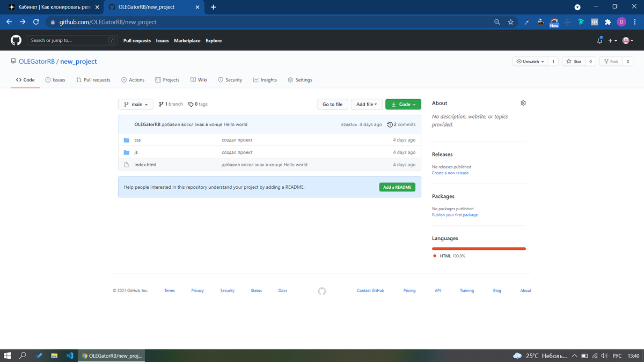Expand the Add file dropdown
644x362 pixels.
pyautogui.click(x=367, y=105)
